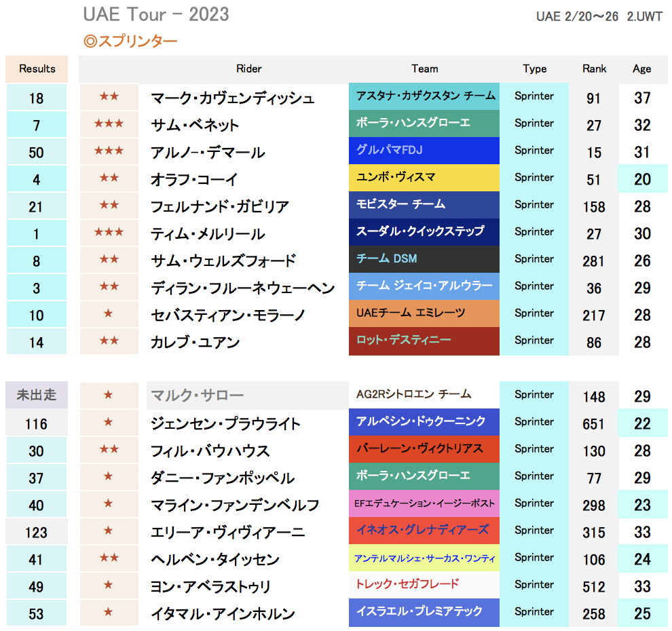This screenshot has height=631, width=672.
Task: Click team cell イネオス・グレナディアーズ
Action: [424, 531]
